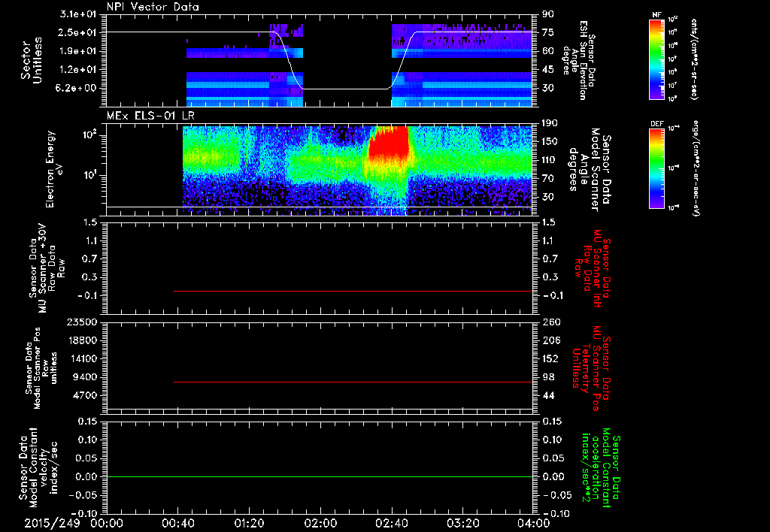Click the 'NF' label above the color bar
The image size is (770, 532).
click(656, 15)
